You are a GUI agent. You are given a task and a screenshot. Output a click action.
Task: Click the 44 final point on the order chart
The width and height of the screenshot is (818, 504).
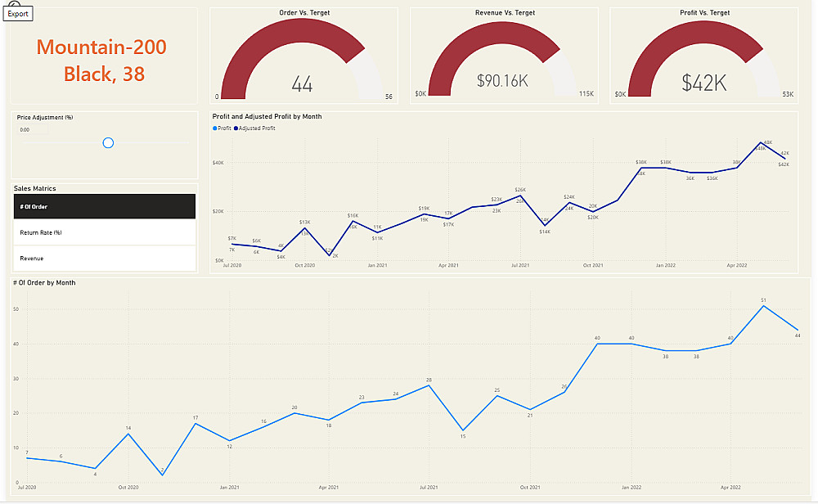pos(798,331)
